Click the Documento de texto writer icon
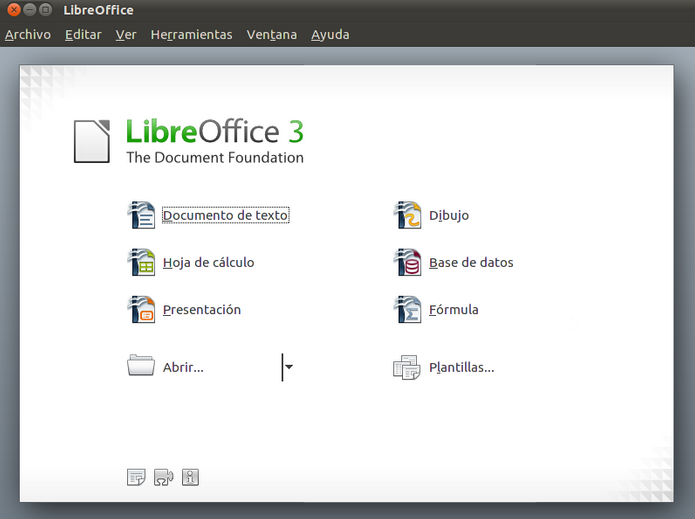 pyautogui.click(x=141, y=215)
